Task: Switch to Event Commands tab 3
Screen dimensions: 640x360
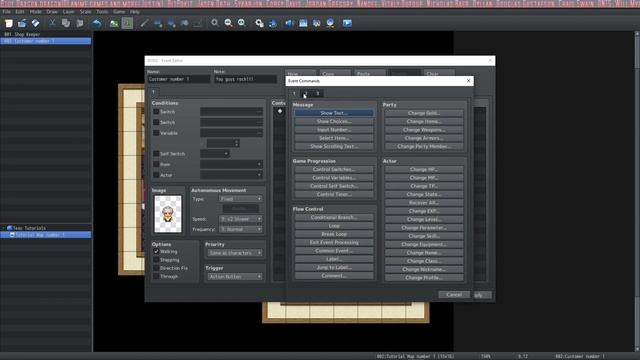Action: 318,93
